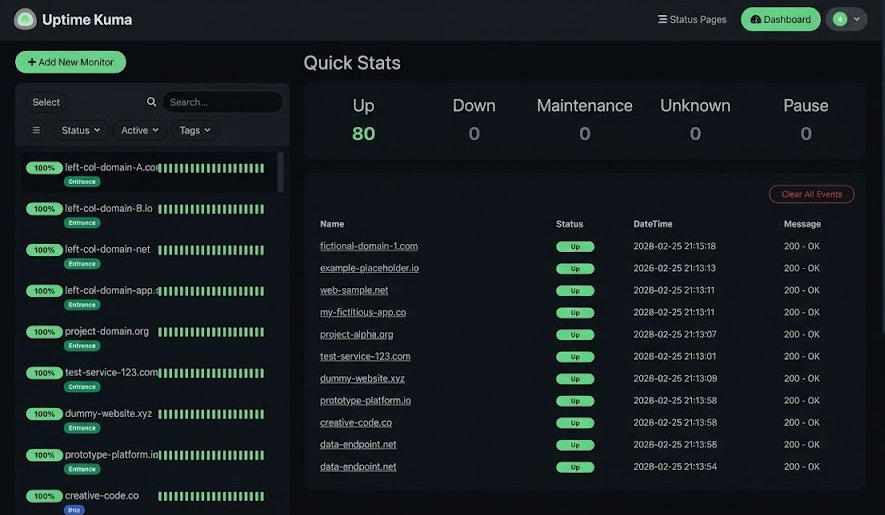Click the DateTime column header
Screen dimensions: 885x515
[x=652, y=224]
